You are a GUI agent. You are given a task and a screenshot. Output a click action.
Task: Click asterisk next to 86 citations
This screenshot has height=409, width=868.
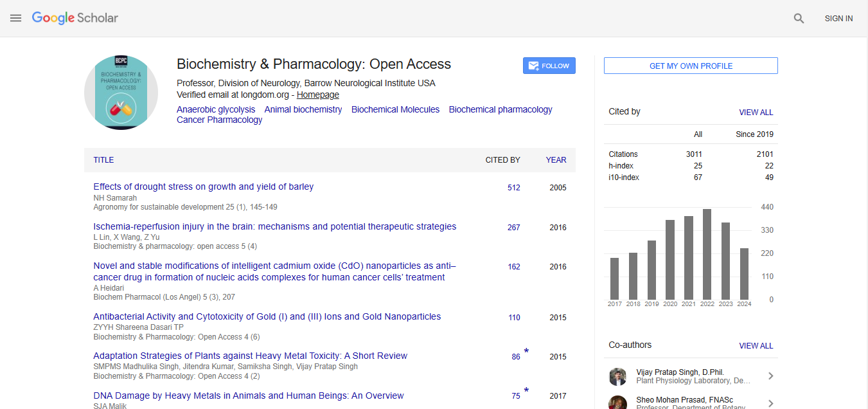pyautogui.click(x=526, y=351)
